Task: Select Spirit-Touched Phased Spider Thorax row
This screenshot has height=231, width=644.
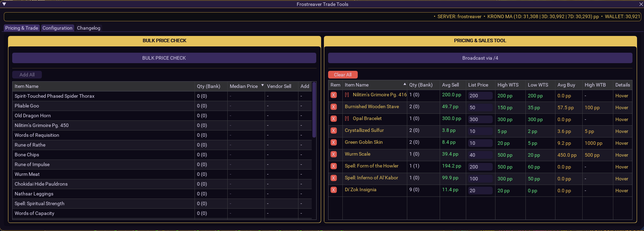Action: coord(162,96)
